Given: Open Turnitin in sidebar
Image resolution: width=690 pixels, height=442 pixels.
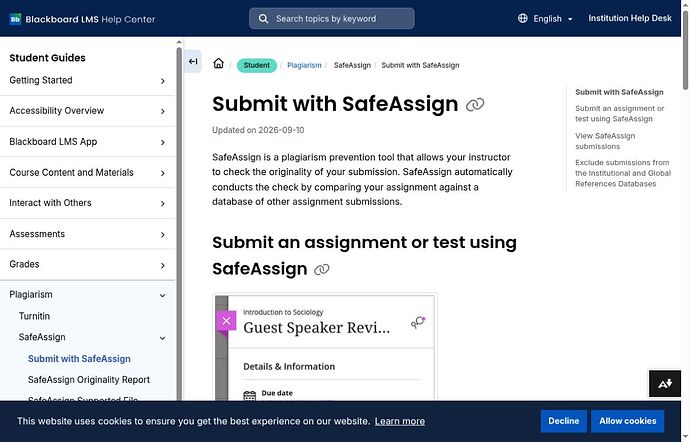Looking at the screenshot, I should coord(34,316).
